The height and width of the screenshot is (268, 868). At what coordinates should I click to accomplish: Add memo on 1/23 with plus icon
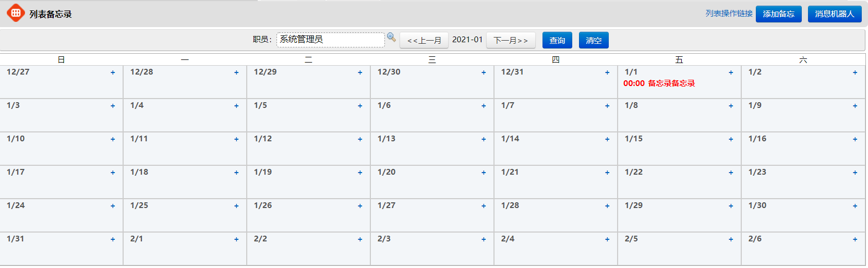(855, 173)
